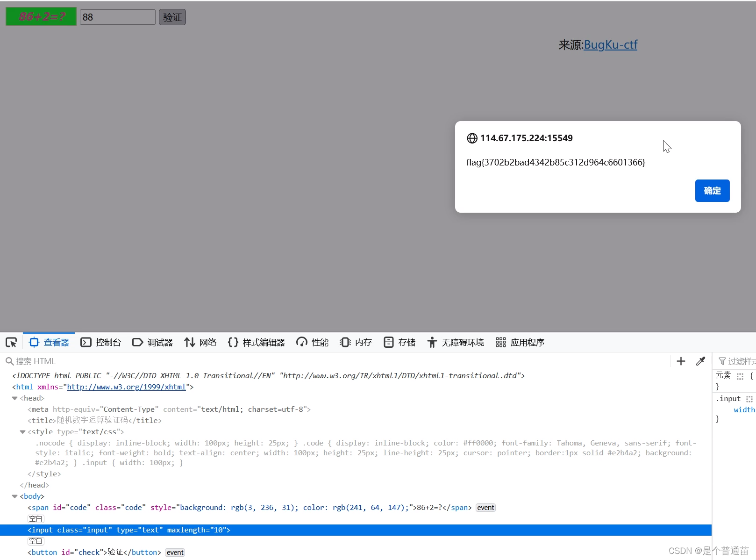The height and width of the screenshot is (560, 756).
Task: Collapse the head node in the HTML tree
Action: pyautogui.click(x=14, y=398)
